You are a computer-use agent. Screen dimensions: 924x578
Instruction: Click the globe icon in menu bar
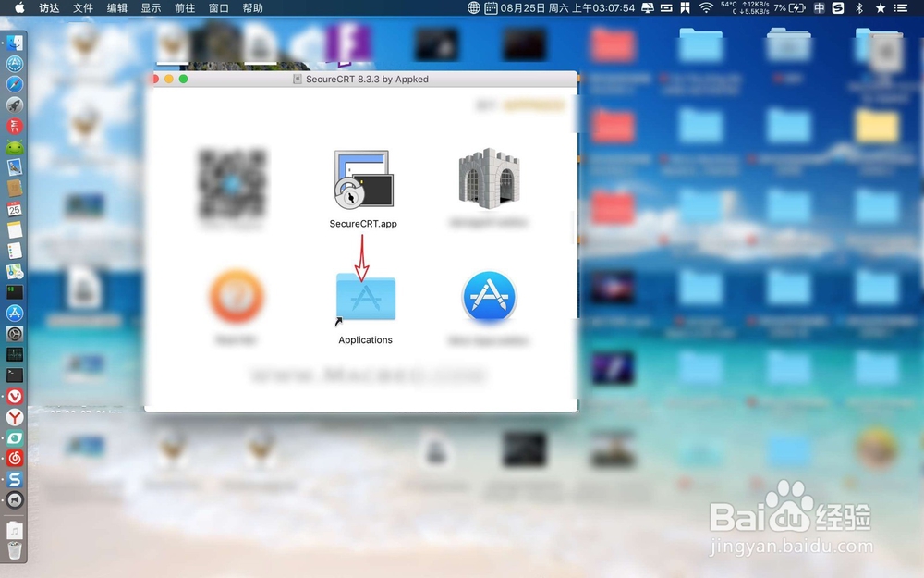point(473,7)
